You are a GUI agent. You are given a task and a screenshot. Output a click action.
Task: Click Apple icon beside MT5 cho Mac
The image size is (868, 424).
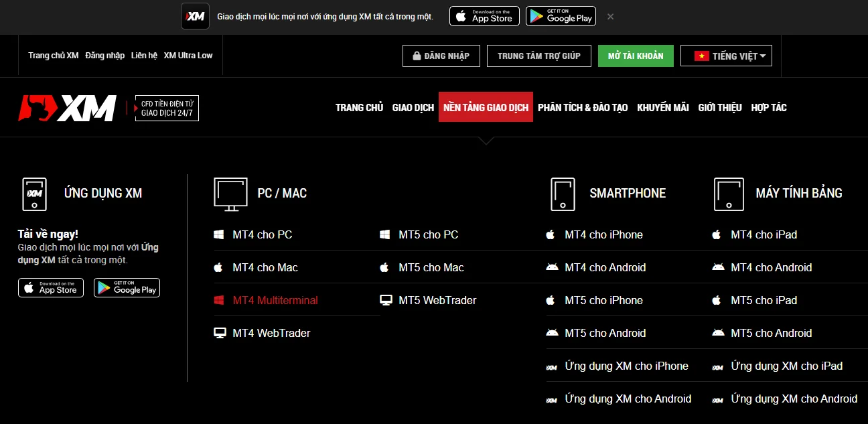pyautogui.click(x=384, y=267)
